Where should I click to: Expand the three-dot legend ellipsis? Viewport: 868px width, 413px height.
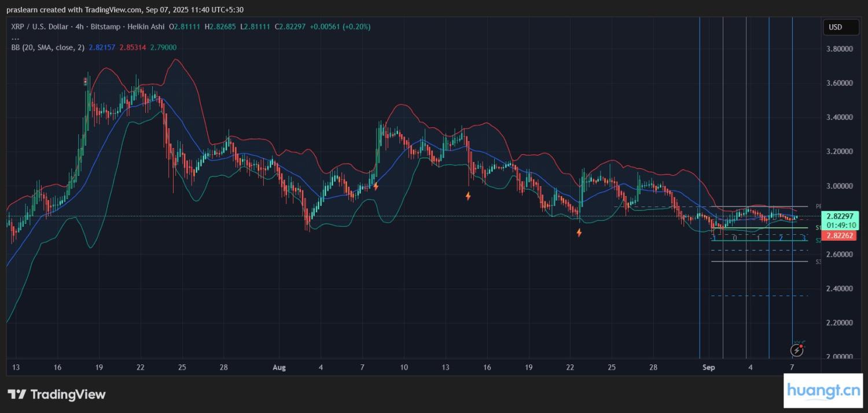click(x=15, y=38)
